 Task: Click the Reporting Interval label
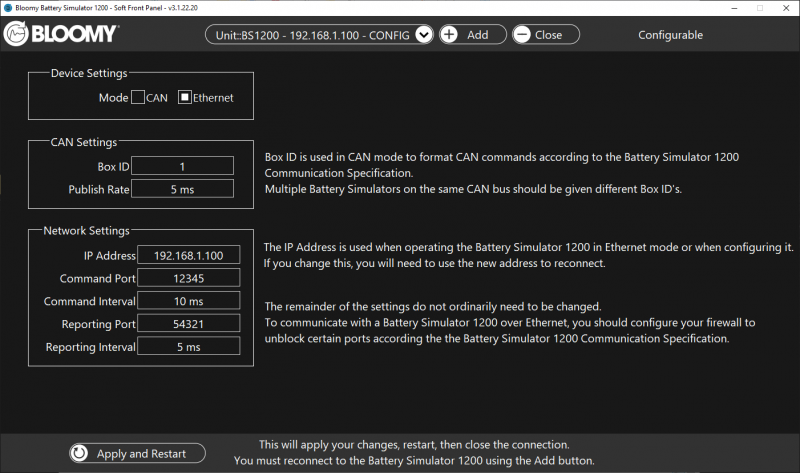(x=90, y=347)
